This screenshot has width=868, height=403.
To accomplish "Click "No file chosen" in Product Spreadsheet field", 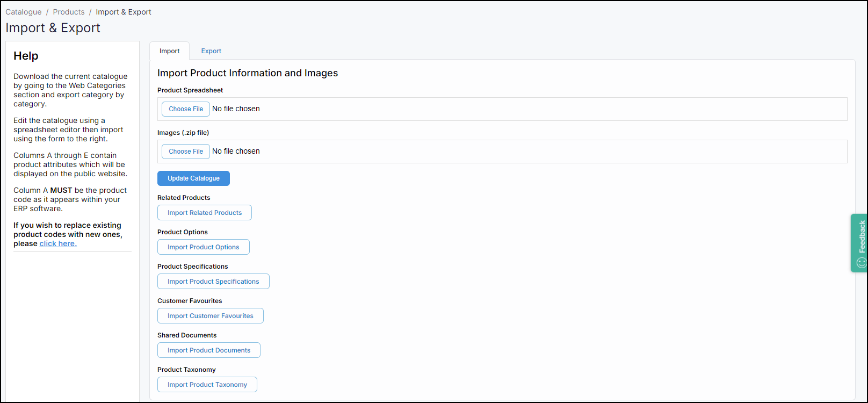I will (236, 109).
